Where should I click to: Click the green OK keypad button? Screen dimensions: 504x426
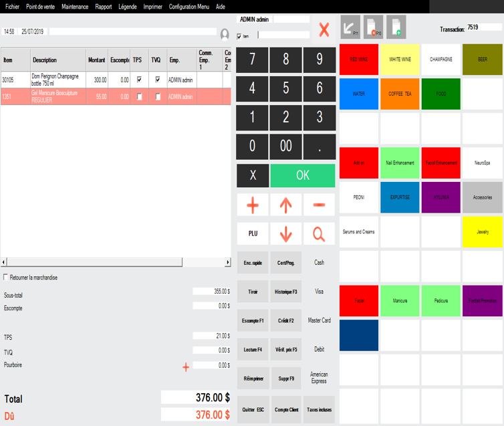302,175
